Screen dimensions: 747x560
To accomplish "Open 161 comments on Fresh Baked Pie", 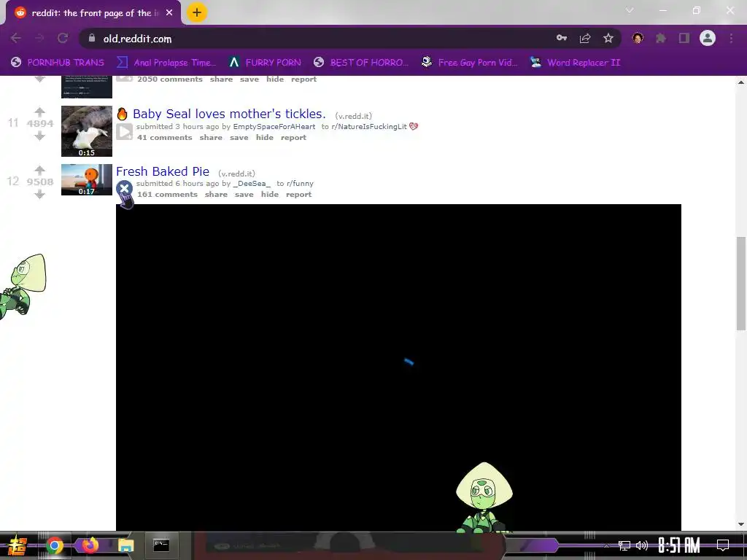I will click(x=167, y=194).
